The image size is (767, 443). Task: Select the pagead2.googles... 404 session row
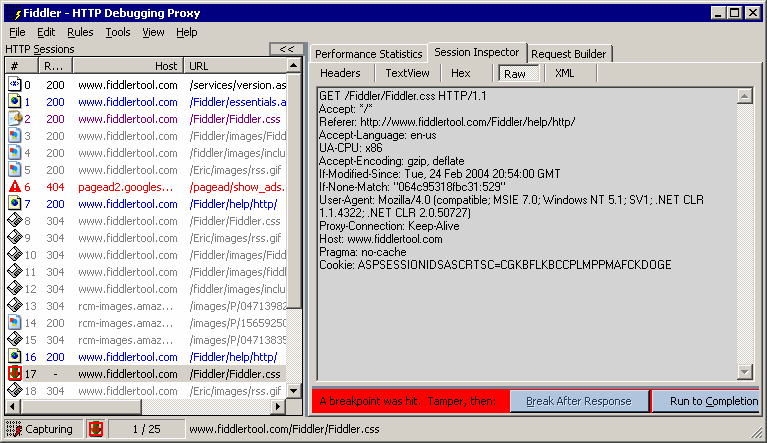[146, 187]
